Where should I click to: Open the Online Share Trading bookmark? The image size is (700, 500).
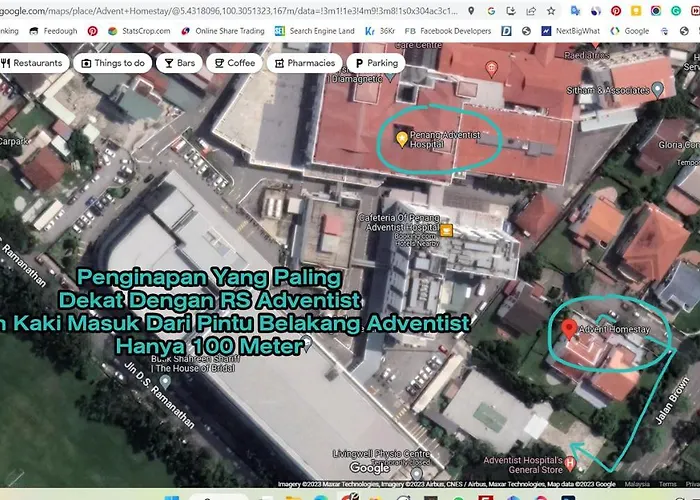click(223, 31)
